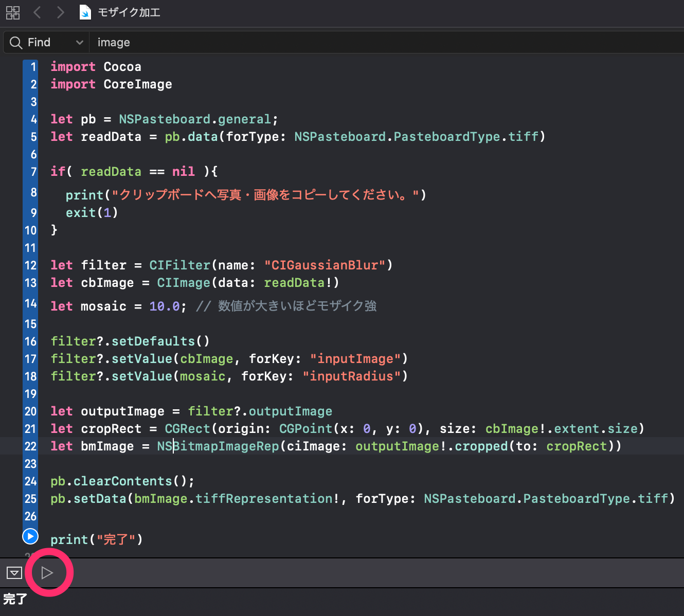The width and height of the screenshot is (684, 616).
Task: Click the value 10.0 on line 14
Action: 165,306
